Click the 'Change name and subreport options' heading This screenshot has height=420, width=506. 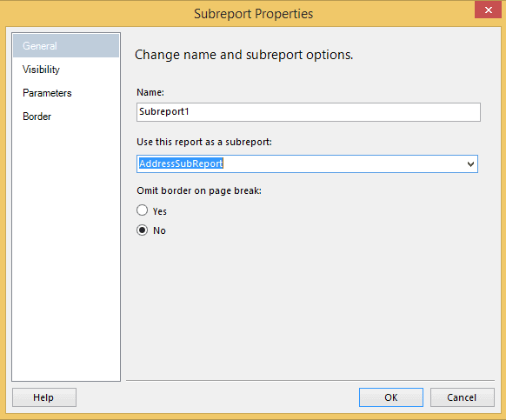(244, 55)
